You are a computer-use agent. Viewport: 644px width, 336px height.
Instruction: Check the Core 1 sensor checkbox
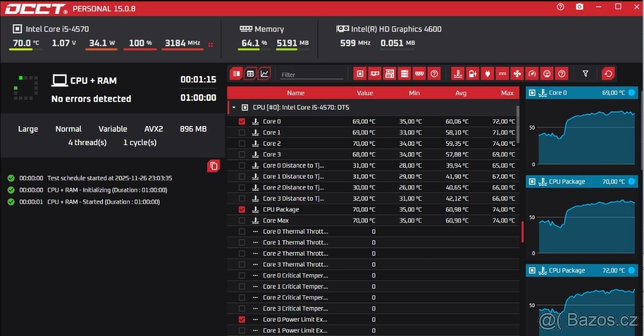point(241,132)
